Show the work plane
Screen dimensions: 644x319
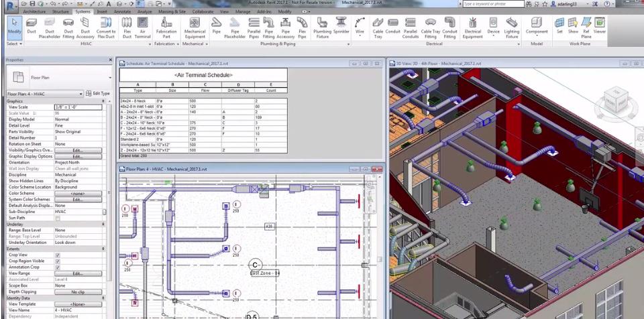573,25
